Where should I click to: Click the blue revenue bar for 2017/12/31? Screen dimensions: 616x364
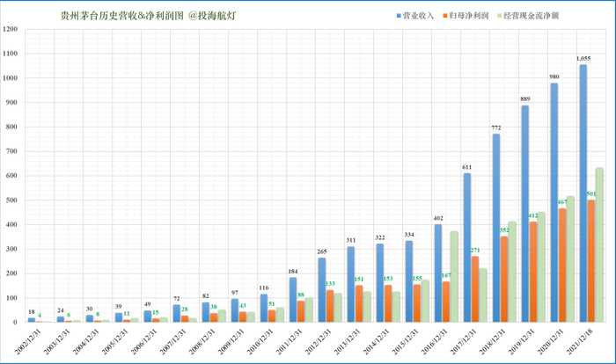[467, 248]
